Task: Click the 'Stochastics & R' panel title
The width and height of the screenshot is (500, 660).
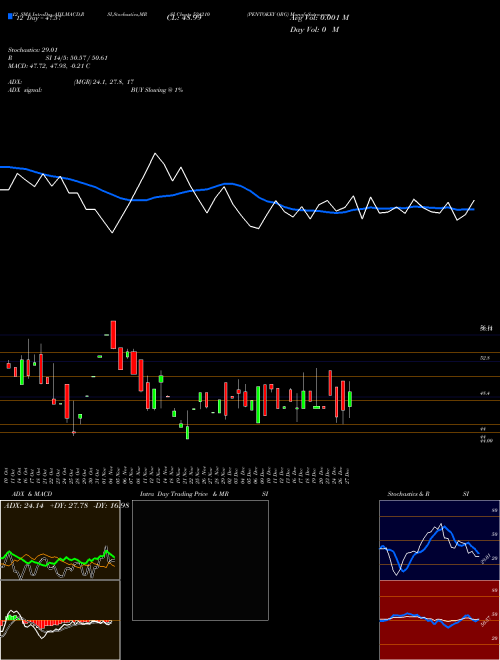Action: point(409,494)
